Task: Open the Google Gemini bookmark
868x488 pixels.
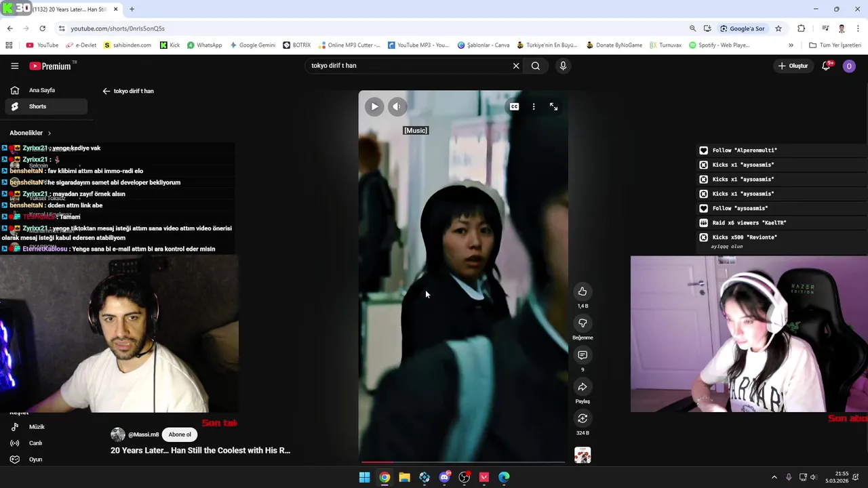Action: tap(252, 45)
